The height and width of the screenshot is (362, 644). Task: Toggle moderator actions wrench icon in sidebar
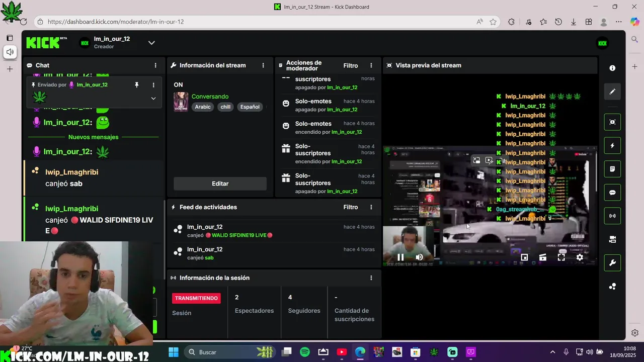[x=612, y=262]
